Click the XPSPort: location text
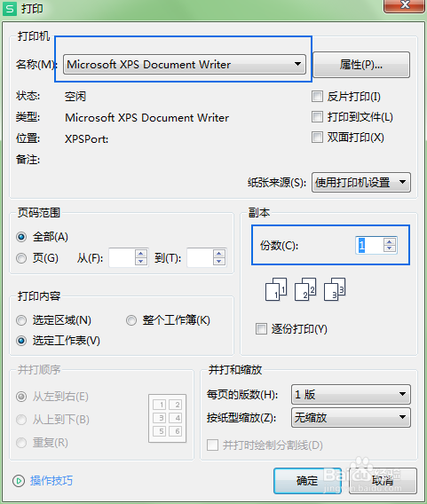 pos(86,138)
